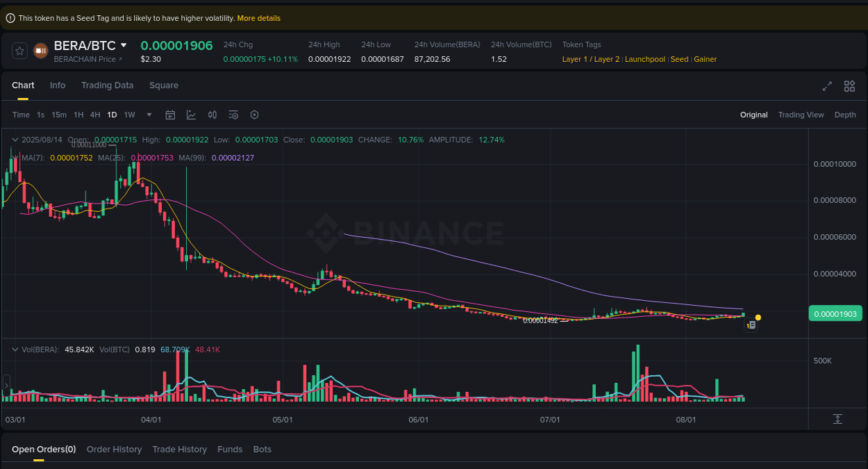Open the hexagon chart settings icon
The image size is (868, 469).
coord(254,115)
